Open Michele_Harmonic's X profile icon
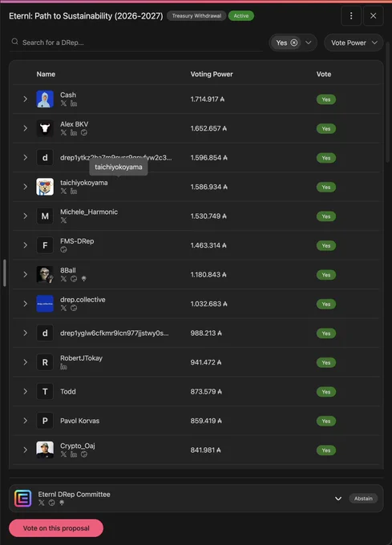This screenshot has width=392, height=545. [63, 220]
